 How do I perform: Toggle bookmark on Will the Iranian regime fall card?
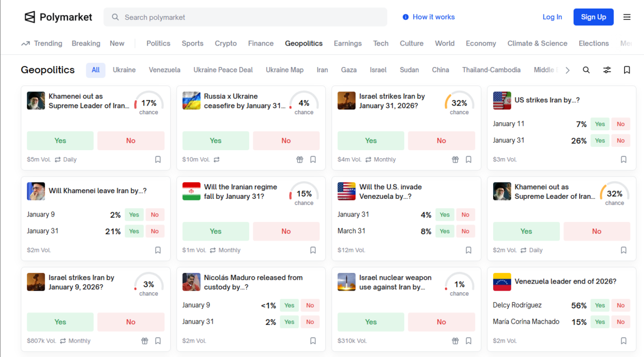(313, 250)
